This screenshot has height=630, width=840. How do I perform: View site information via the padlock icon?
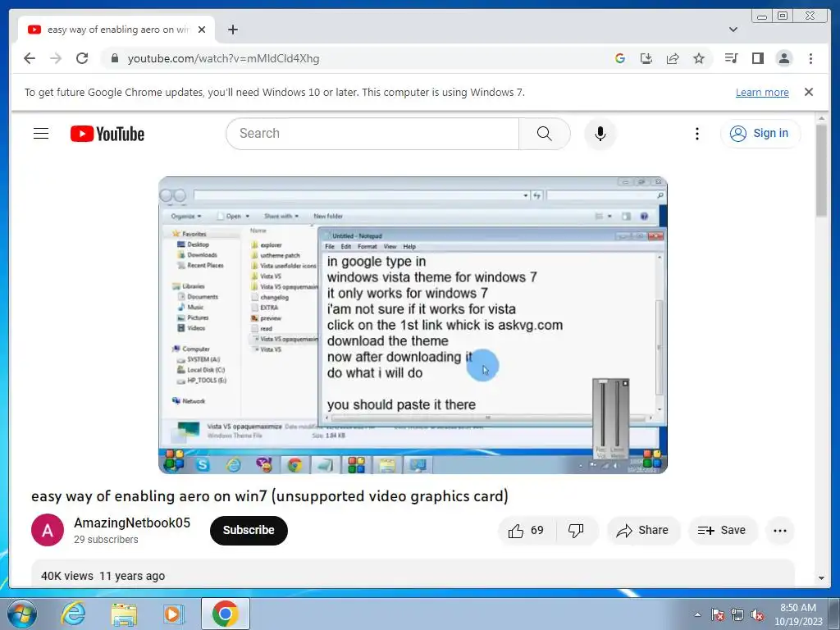(114, 58)
